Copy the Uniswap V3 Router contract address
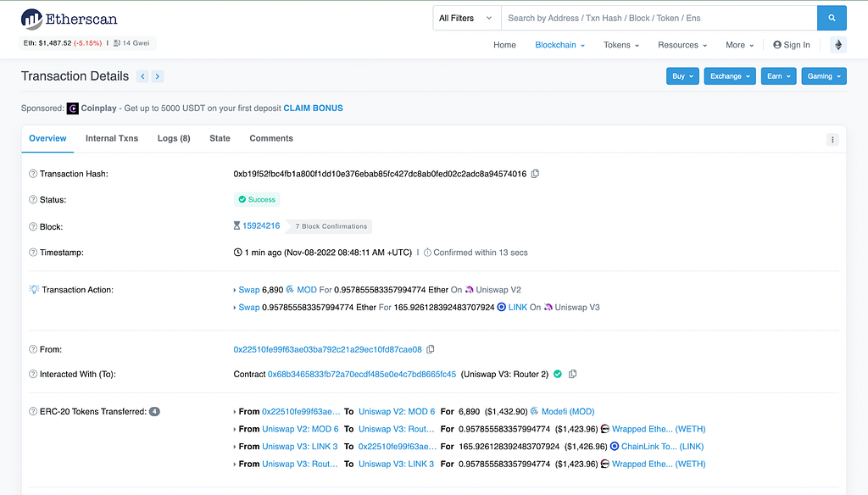The image size is (868, 495). (572, 375)
